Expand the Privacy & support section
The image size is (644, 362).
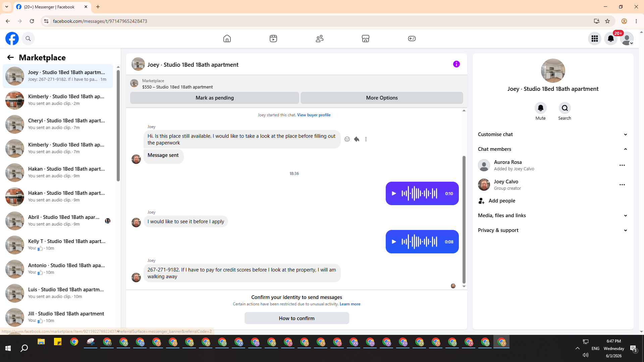[x=553, y=230]
